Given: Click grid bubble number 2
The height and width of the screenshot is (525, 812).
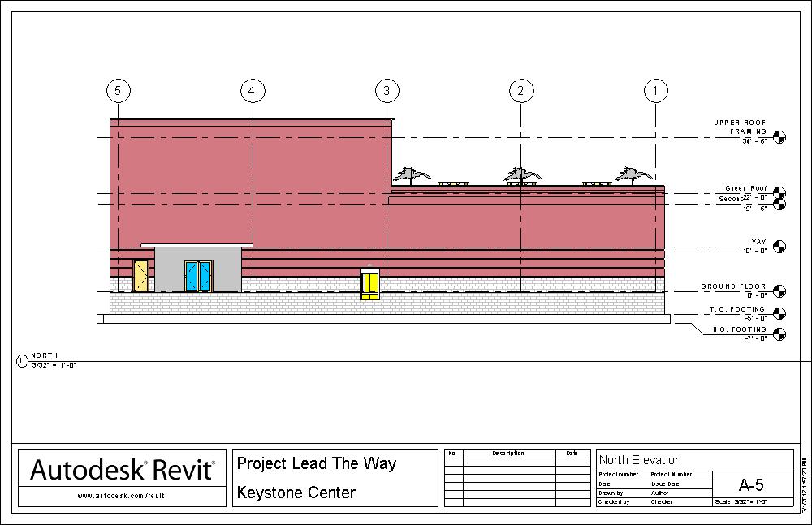Looking at the screenshot, I should click(521, 91).
